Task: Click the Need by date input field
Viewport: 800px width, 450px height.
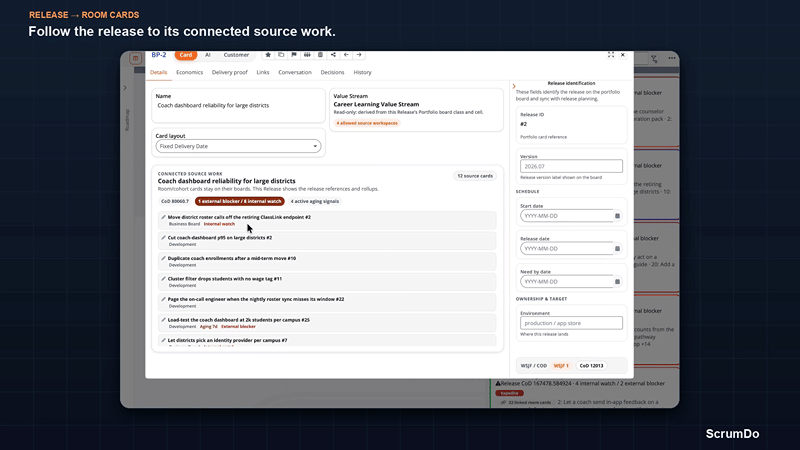Action: [x=566, y=282]
